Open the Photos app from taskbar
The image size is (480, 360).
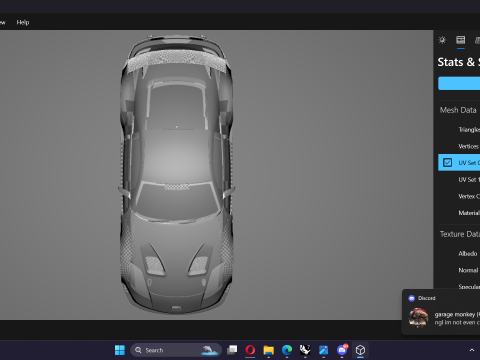(323, 350)
